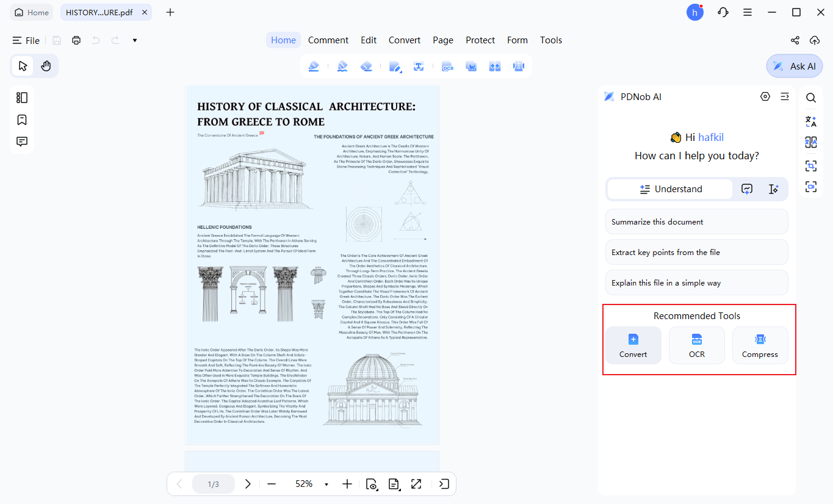This screenshot has width=833, height=504.
Task: Click the Compress recommended tool
Action: (760, 345)
